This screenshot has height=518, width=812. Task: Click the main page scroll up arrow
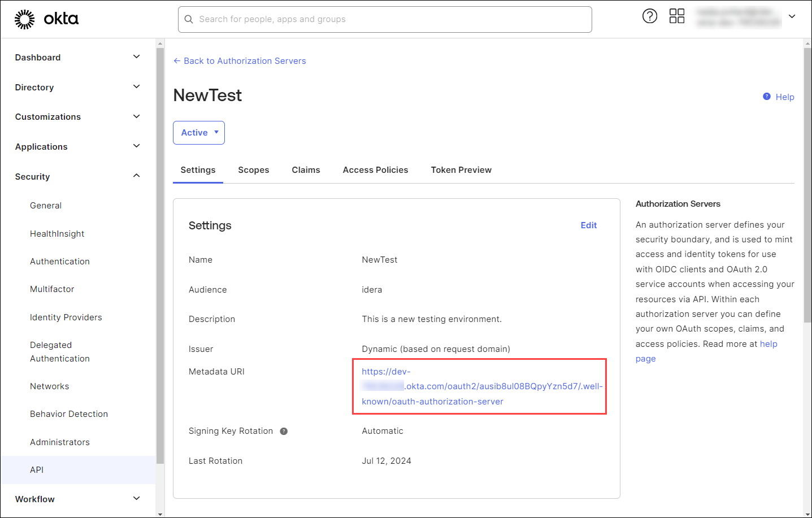coord(807,43)
